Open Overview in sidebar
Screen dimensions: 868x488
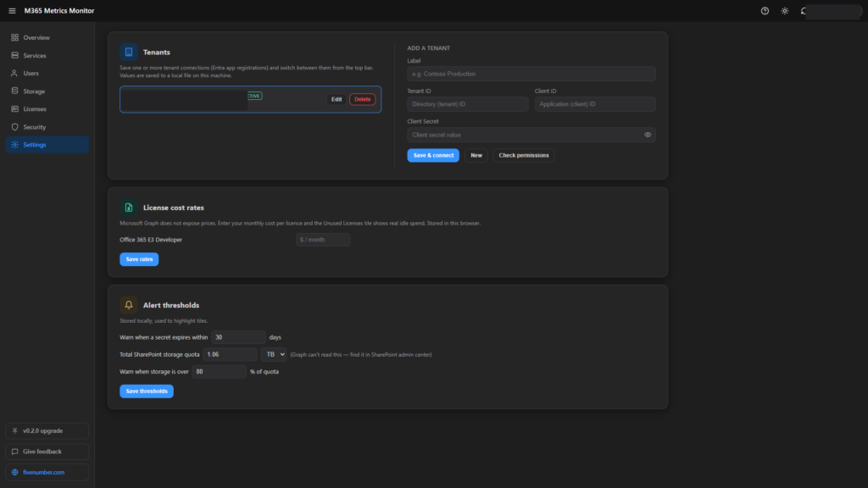(x=47, y=37)
